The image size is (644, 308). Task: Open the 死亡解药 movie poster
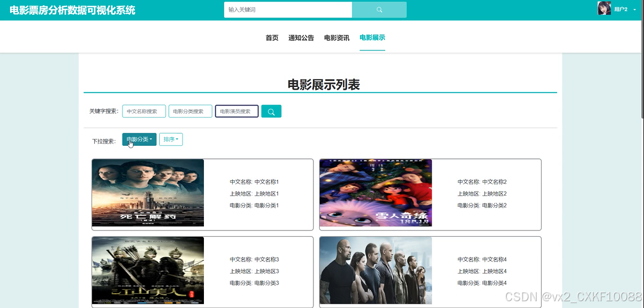click(x=148, y=193)
